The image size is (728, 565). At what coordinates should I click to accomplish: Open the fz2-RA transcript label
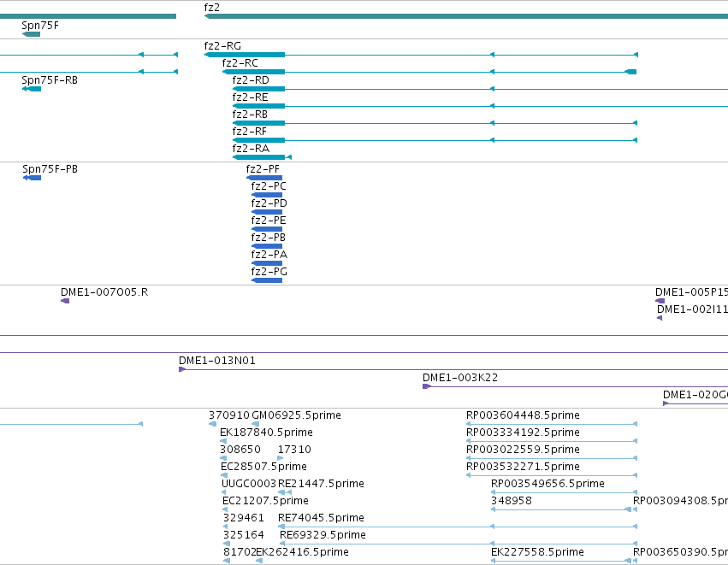tap(251, 149)
